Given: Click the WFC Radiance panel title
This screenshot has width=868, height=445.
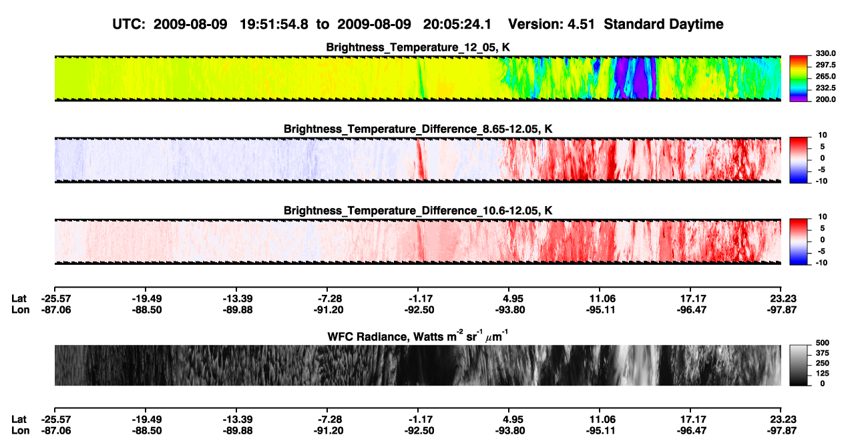Looking at the screenshot, I should click(x=418, y=336).
